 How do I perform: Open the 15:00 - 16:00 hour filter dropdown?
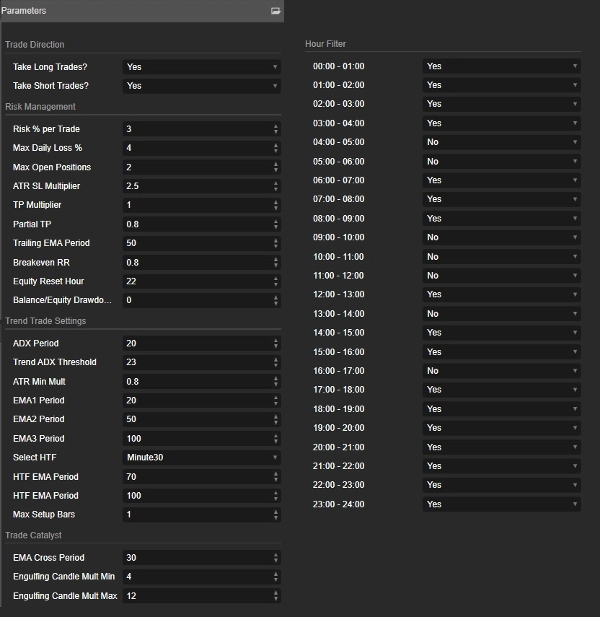click(x=502, y=352)
